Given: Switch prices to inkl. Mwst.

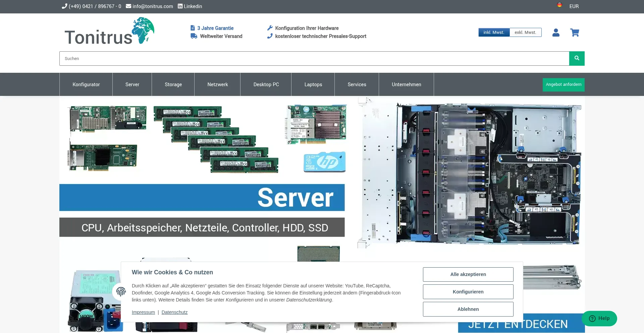Looking at the screenshot, I should pos(494,33).
